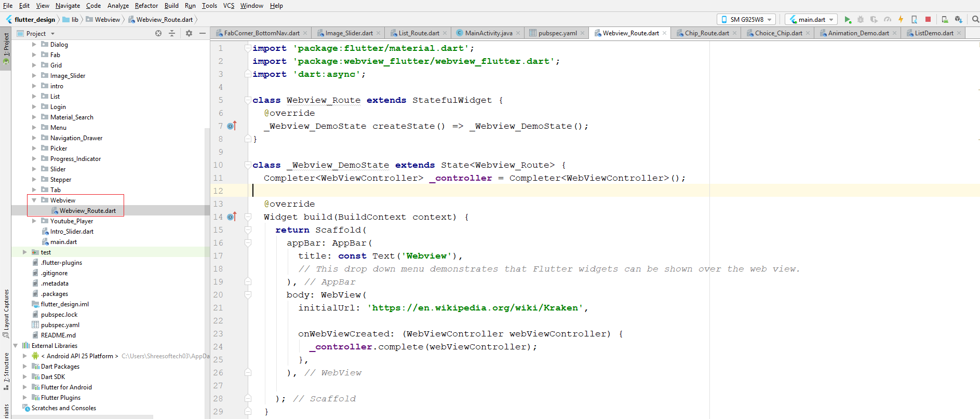Click the project panel settings gear
This screenshot has width=980, height=419.
click(x=189, y=33)
